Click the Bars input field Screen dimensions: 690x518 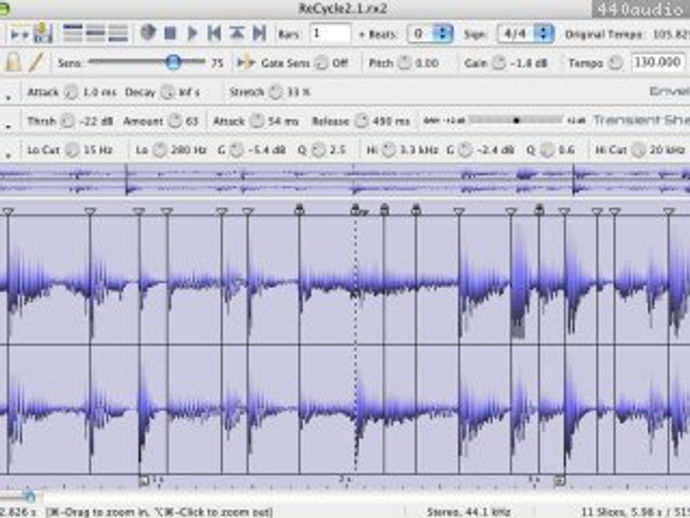pos(330,33)
